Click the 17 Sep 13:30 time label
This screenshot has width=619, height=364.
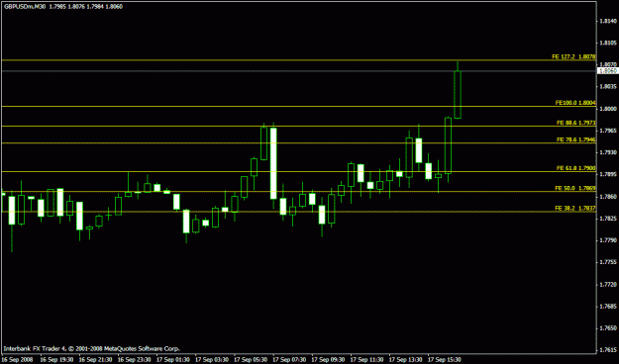click(405, 360)
